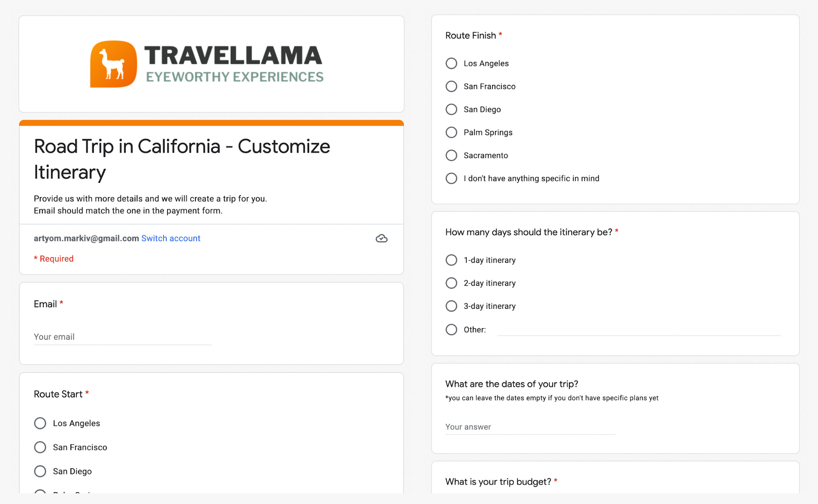Viewport: 818px width, 504px height.
Task: Focus the Your email input field
Action: click(x=122, y=337)
